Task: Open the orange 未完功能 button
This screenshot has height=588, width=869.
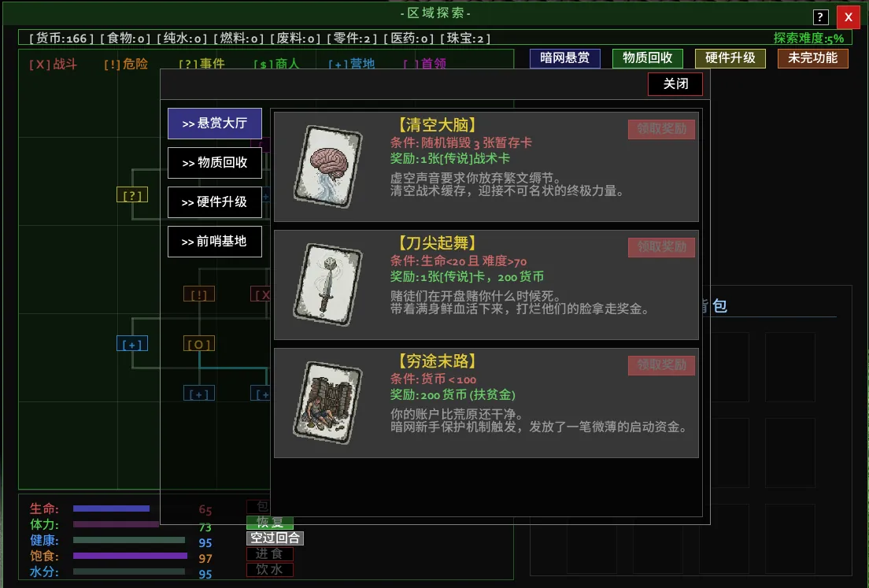Action: click(x=812, y=58)
